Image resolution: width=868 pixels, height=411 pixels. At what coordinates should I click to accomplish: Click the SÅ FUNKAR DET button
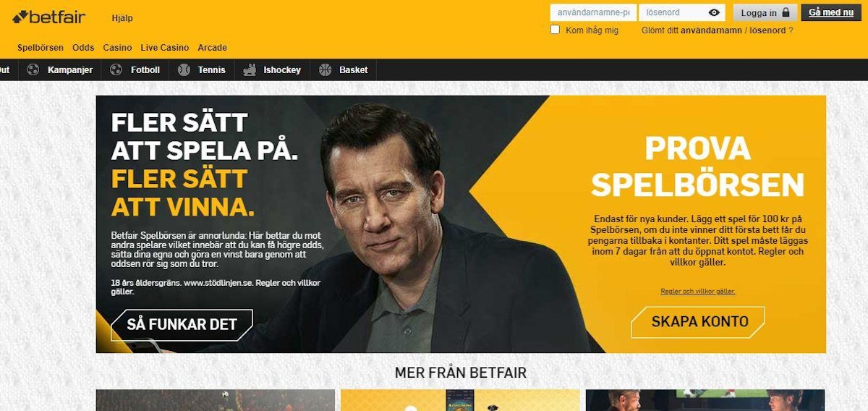(182, 325)
